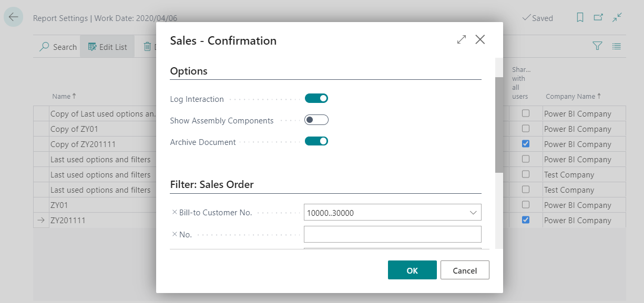The image size is (644, 303).
Task: Open the filter pane funnel icon
Action: point(597,46)
